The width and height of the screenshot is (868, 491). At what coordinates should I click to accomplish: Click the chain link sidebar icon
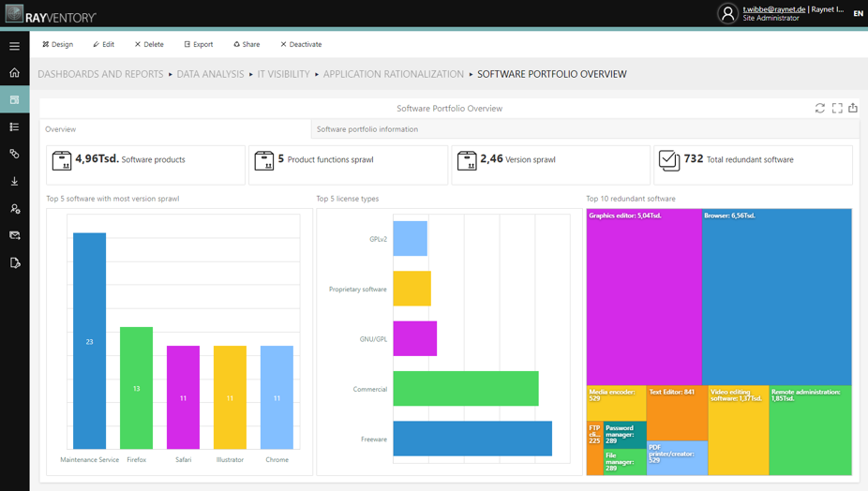click(14, 154)
